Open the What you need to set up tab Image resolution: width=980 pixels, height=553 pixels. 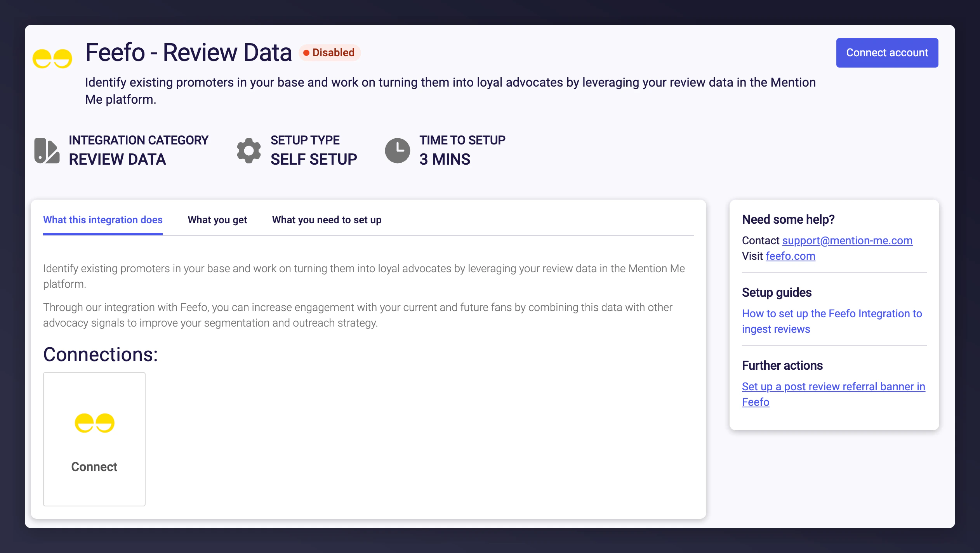327,220
